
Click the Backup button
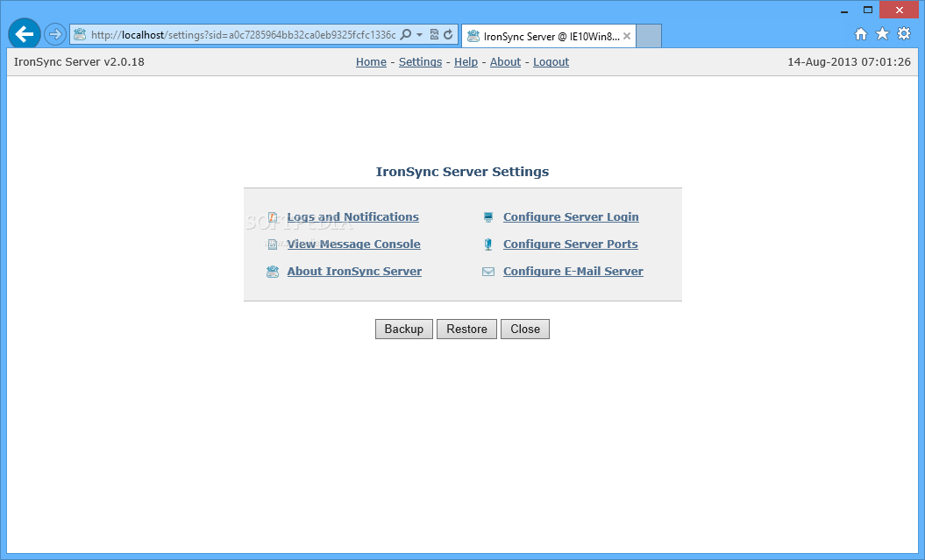(404, 329)
